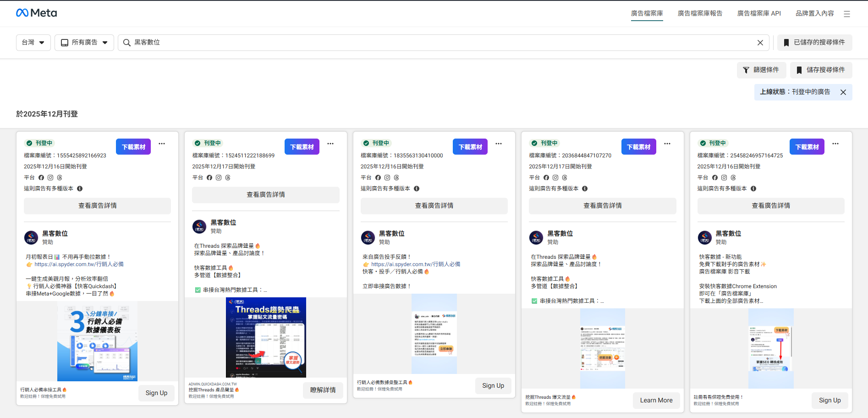The height and width of the screenshot is (418, 868).
Task: Click multi-version info icon on ad 1835563130410000
Action: (417, 189)
